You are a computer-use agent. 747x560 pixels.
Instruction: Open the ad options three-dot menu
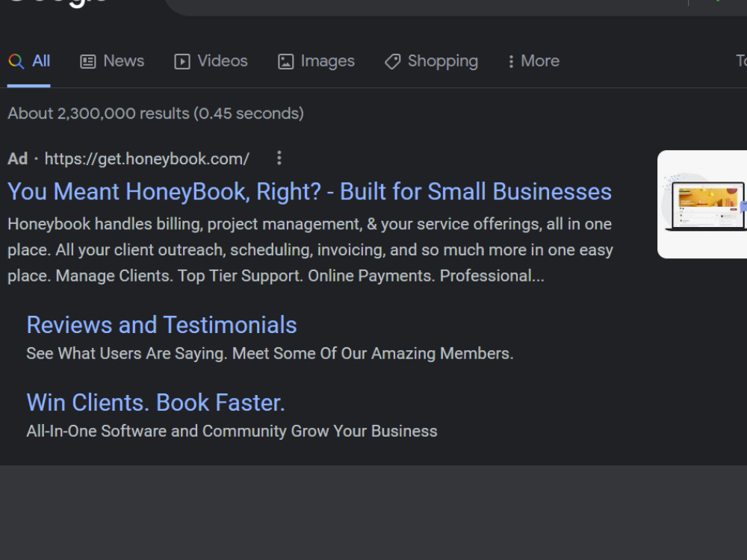click(279, 158)
